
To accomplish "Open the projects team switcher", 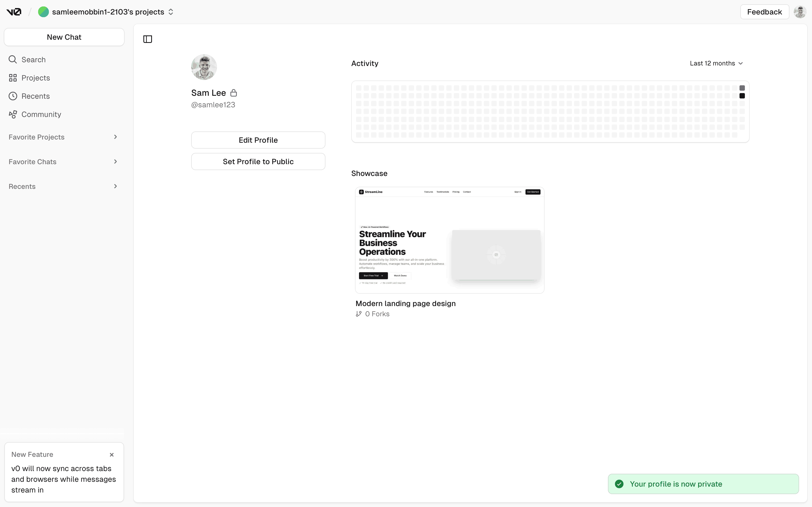I will point(171,12).
